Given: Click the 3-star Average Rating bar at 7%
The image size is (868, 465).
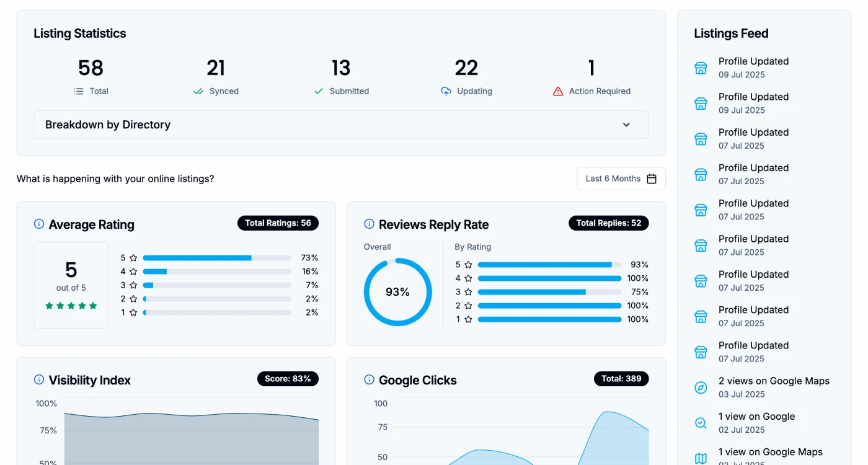Looking at the screenshot, I should [217, 285].
